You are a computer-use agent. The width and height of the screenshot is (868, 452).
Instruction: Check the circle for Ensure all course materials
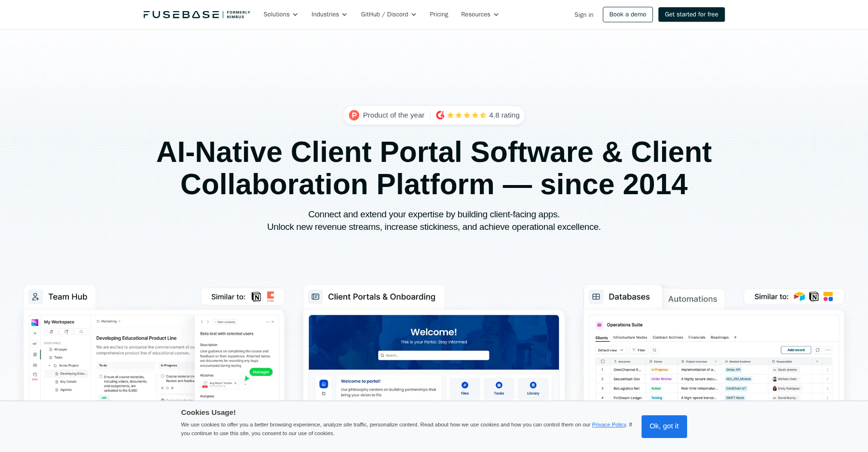click(101, 377)
